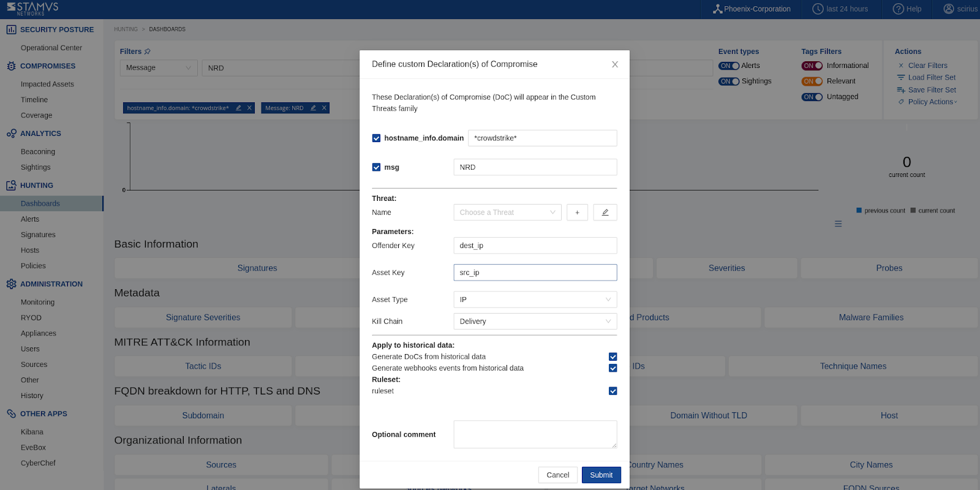Click the Phoenix-Corporation tenant icon
Image resolution: width=980 pixels, height=490 pixels.
click(x=717, y=9)
